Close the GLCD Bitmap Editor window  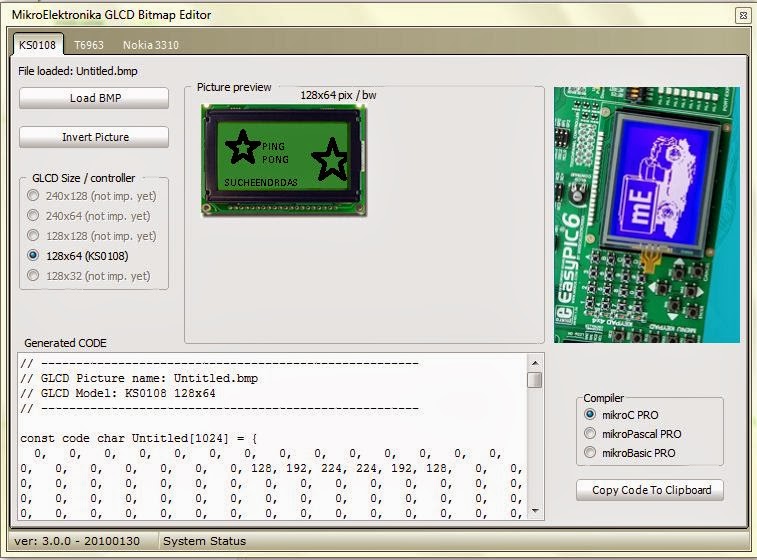coord(743,15)
